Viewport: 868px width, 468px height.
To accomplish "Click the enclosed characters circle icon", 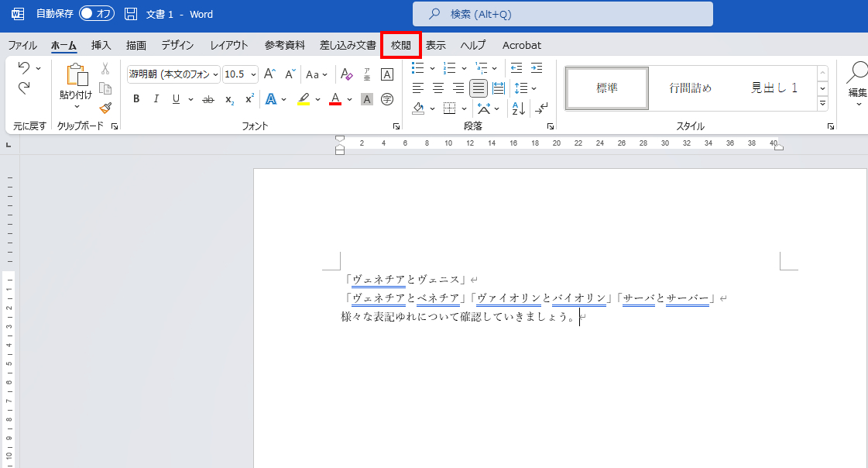I will click(387, 99).
